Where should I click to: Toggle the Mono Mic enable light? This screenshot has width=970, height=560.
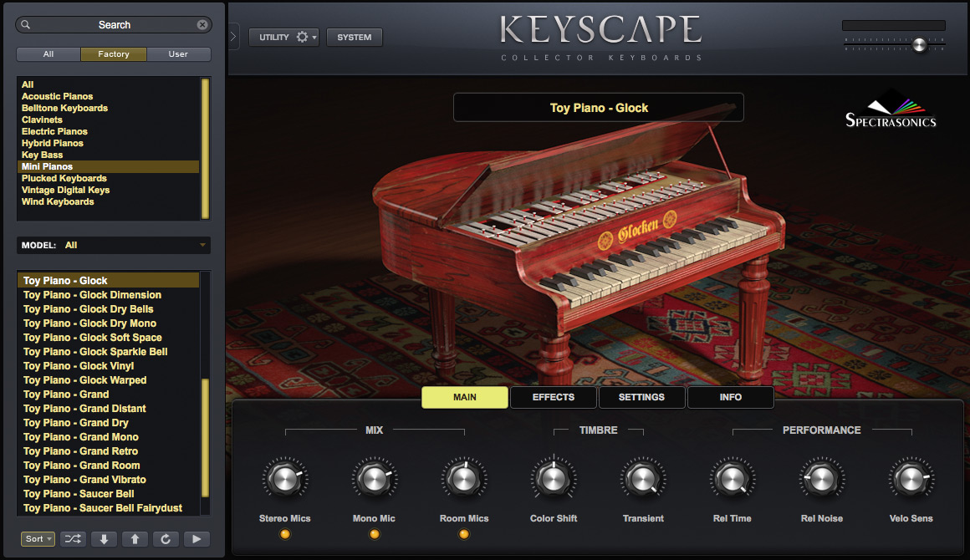pyautogui.click(x=375, y=534)
